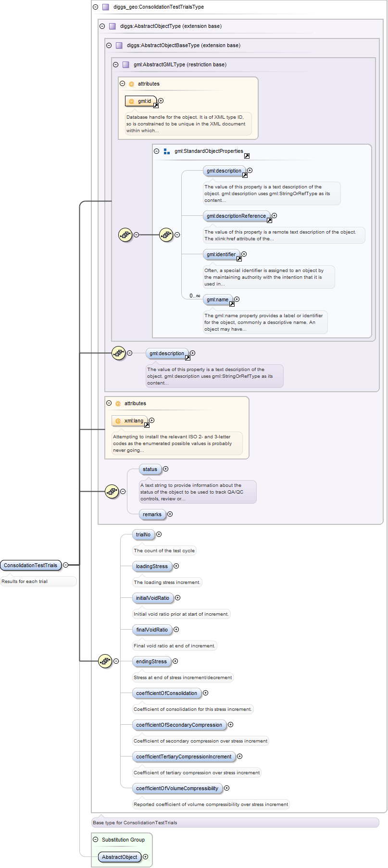Click the reference arrow on gml:identifier

point(239,259)
